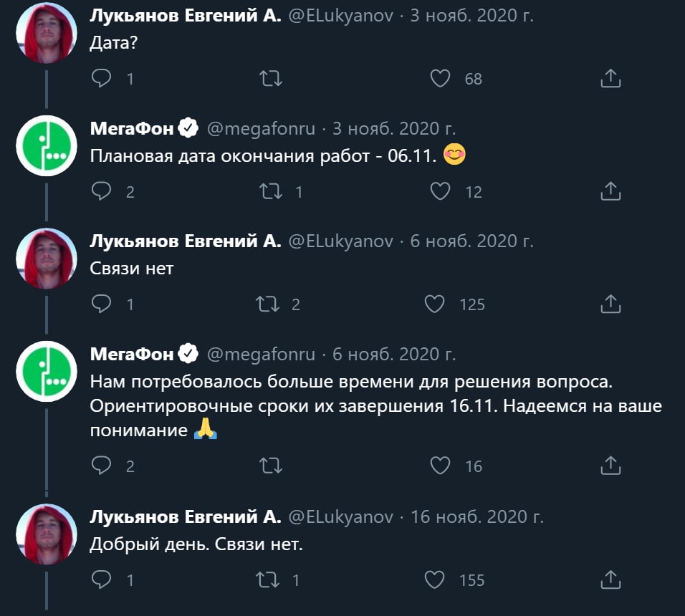Open the "Добрый день. Связи нет." tweet text

[x=196, y=544]
